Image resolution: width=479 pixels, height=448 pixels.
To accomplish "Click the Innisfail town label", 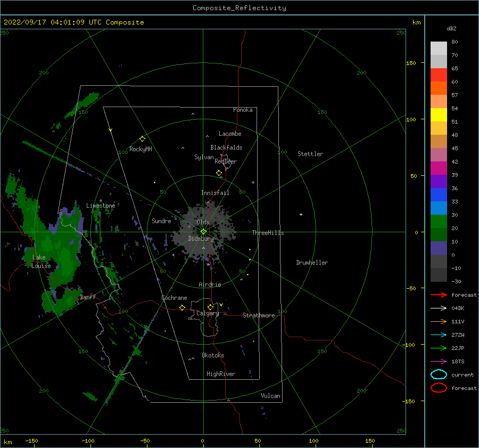I will [x=215, y=193].
